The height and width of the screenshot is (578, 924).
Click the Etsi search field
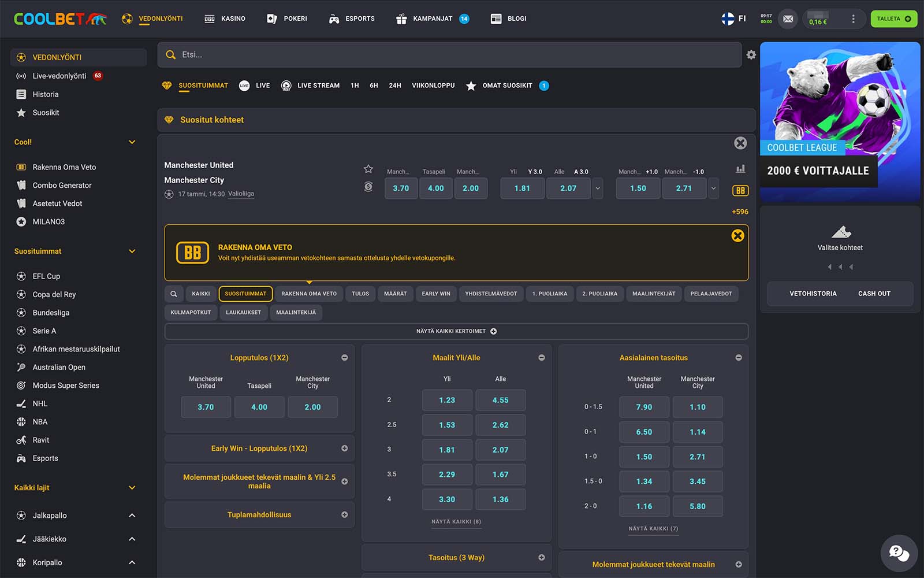coord(449,55)
